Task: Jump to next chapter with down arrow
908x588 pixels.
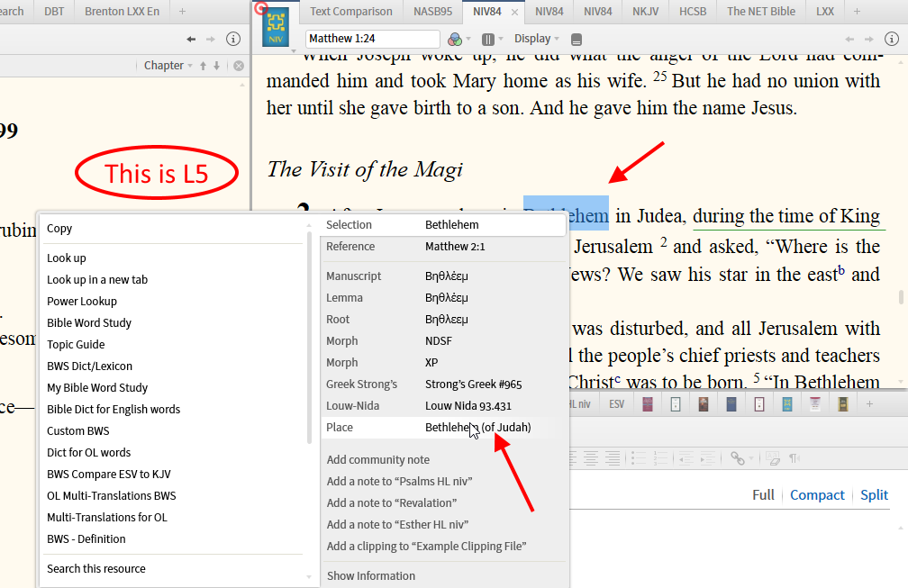Action: (216, 66)
